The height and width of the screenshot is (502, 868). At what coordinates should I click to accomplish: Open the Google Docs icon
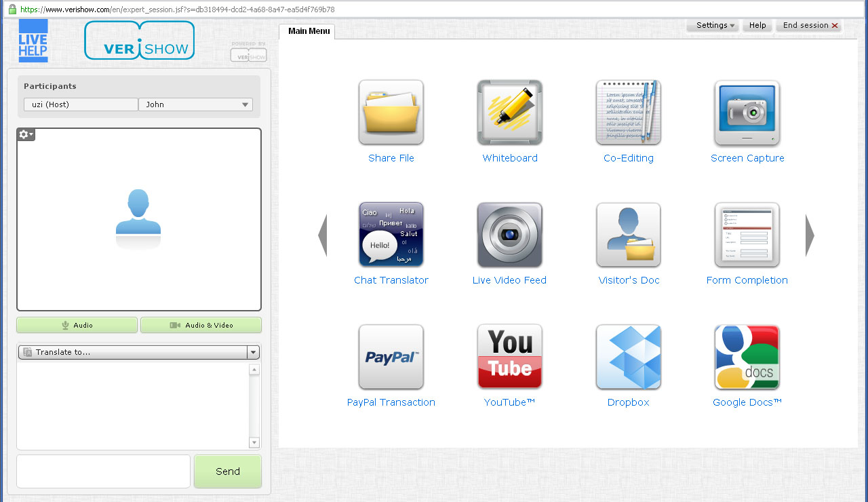[x=747, y=357]
